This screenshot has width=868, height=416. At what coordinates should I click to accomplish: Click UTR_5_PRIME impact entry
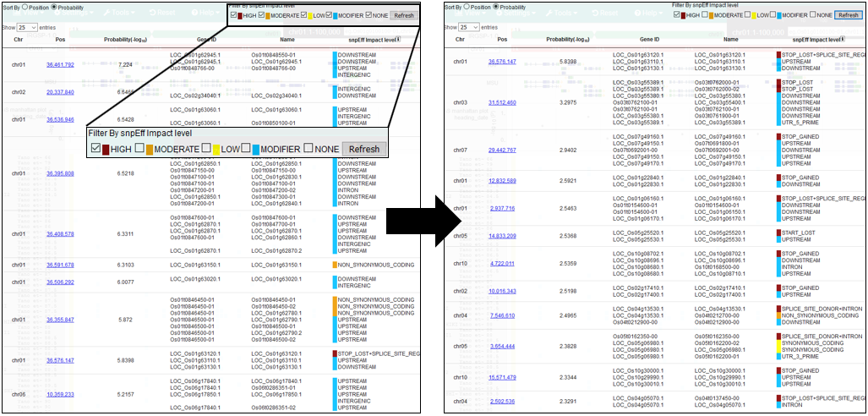(800, 123)
